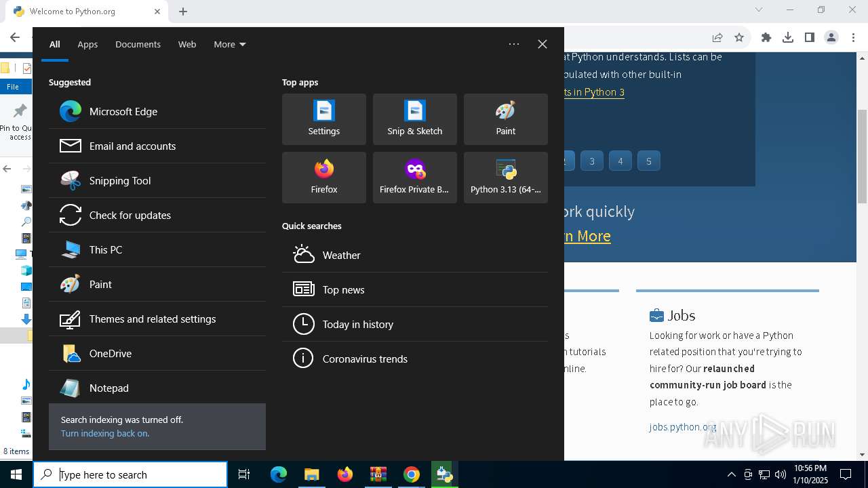Image resolution: width=868 pixels, height=488 pixels.
Task: Open Chrome profile avatar
Action: click(x=831, y=37)
